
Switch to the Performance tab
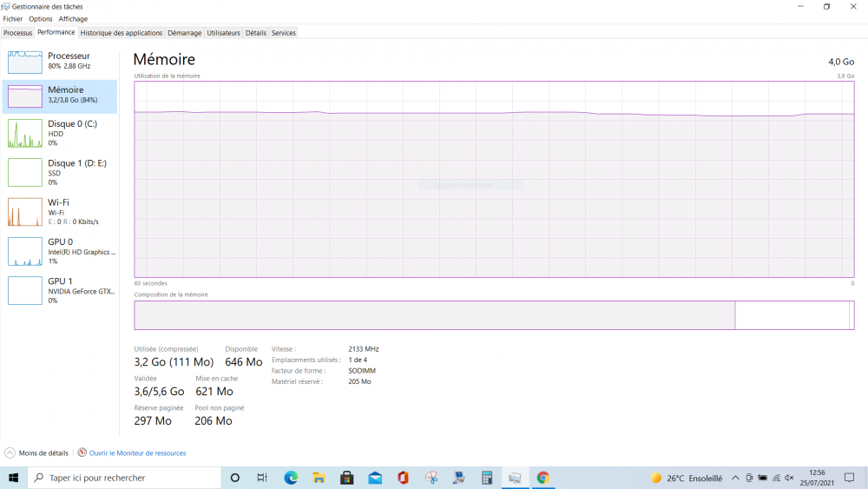pyautogui.click(x=56, y=32)
